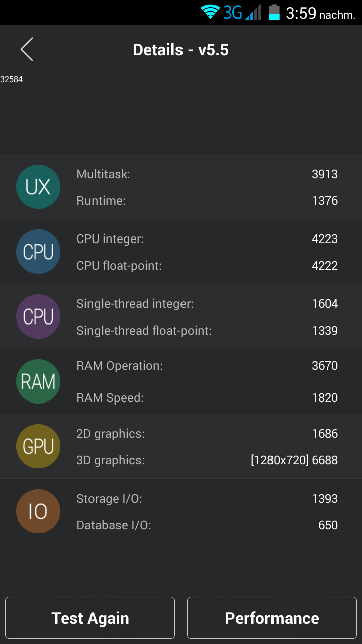Image resolution: width=362 pixels, height=644 pixels.
Task: Tap the brown IO category icon
Action: [38, 511]
